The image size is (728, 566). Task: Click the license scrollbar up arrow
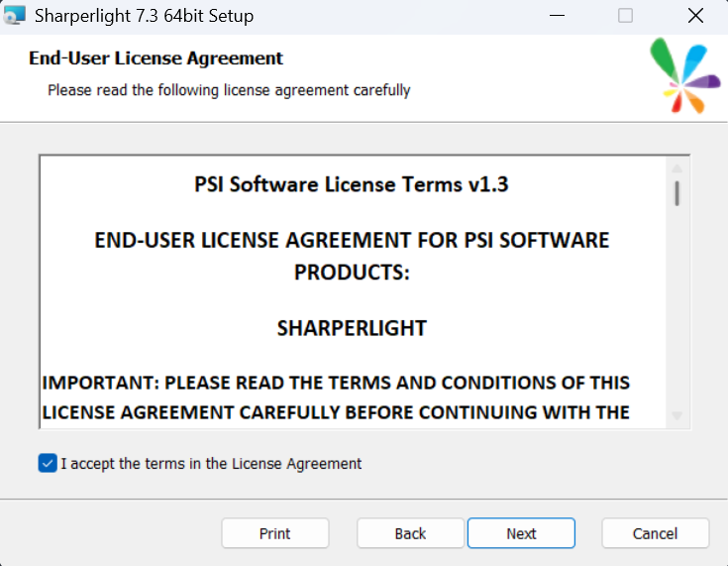click(677, 169)
